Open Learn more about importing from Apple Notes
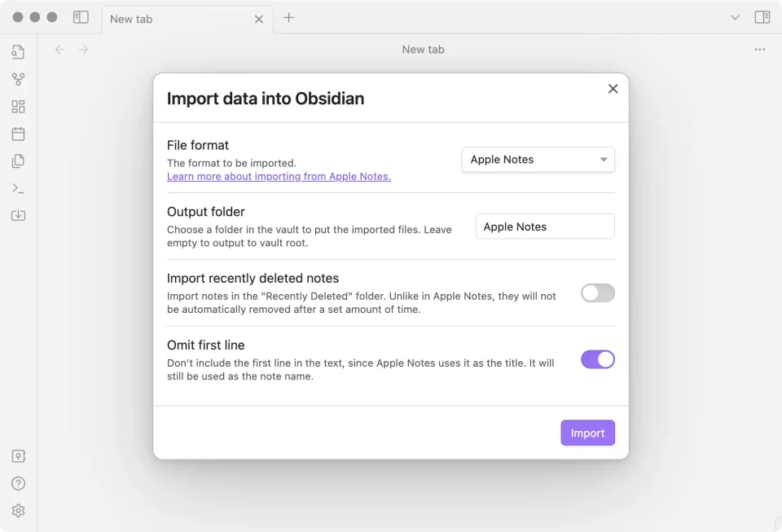Screen dimensions: 782x532 (x=279, y=177)
